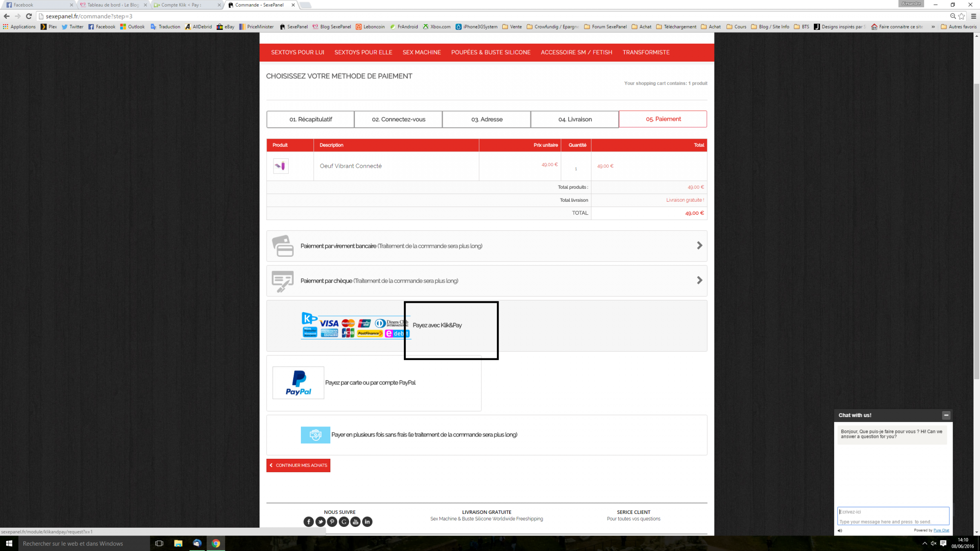Open TRANSFORMISTE menu item
This screenshot has width=980, height=551.
pyautogui.click(x=646, y=52)
